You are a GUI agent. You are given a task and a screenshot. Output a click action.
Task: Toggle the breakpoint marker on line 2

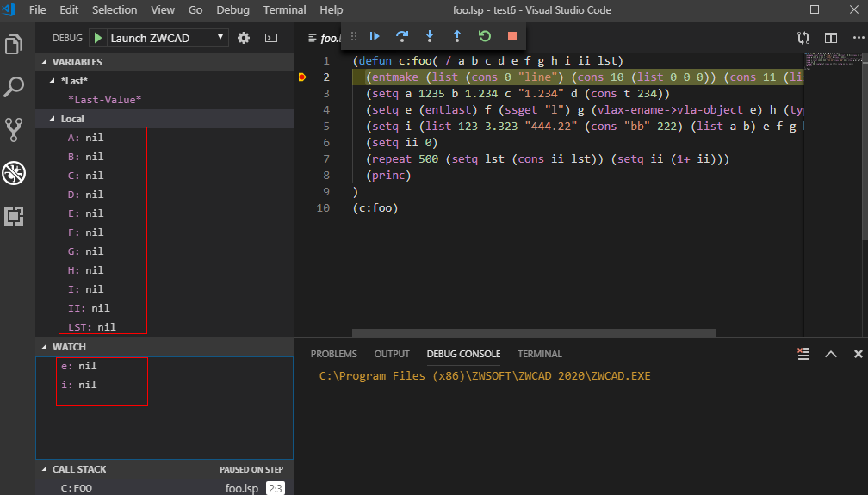tap(302, 77)
